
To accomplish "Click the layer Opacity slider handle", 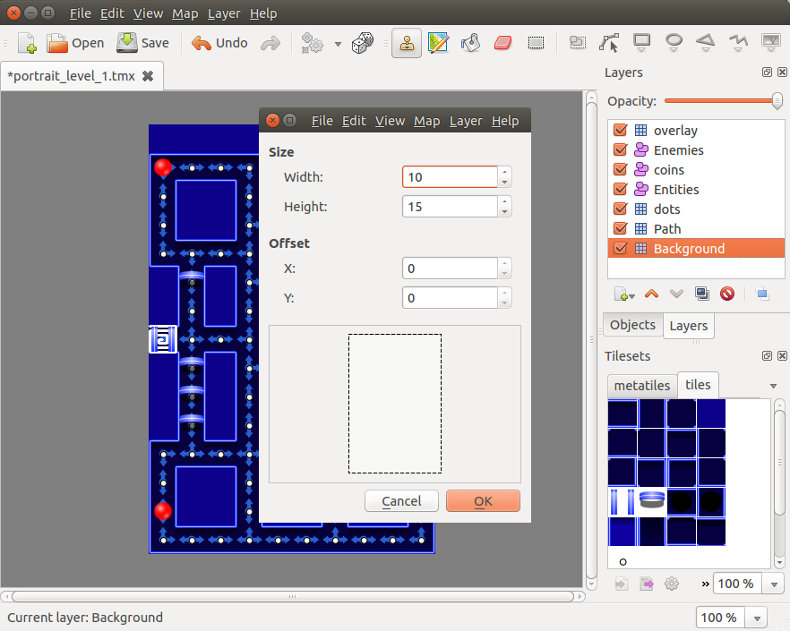I will tap(777, 101).
